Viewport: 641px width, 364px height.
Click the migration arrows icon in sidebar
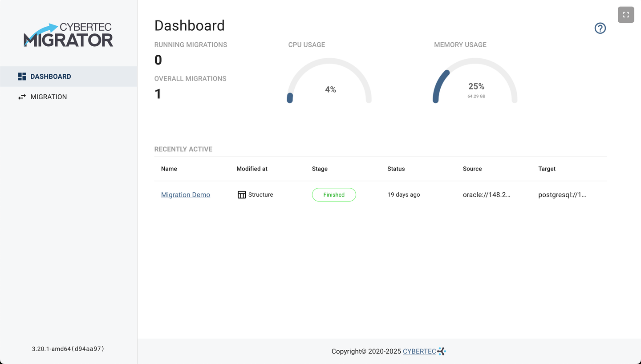click(22, 97)
